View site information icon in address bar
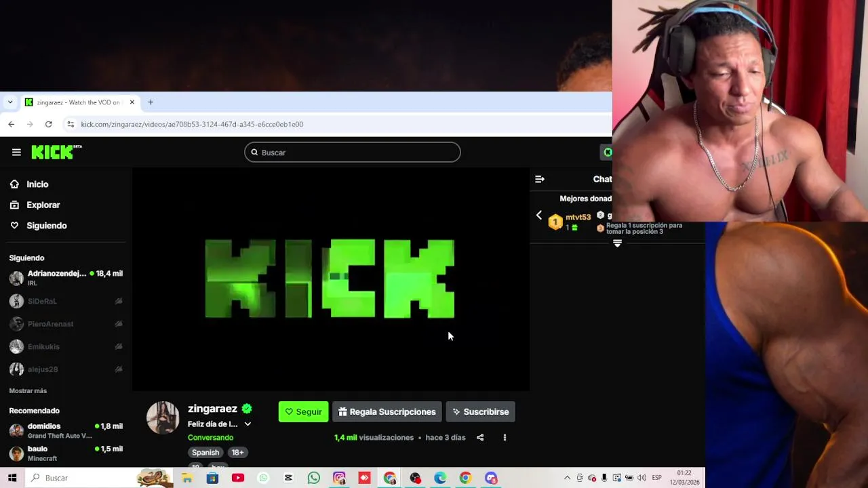This screenshot has height=488, width=868. (71, 124)
